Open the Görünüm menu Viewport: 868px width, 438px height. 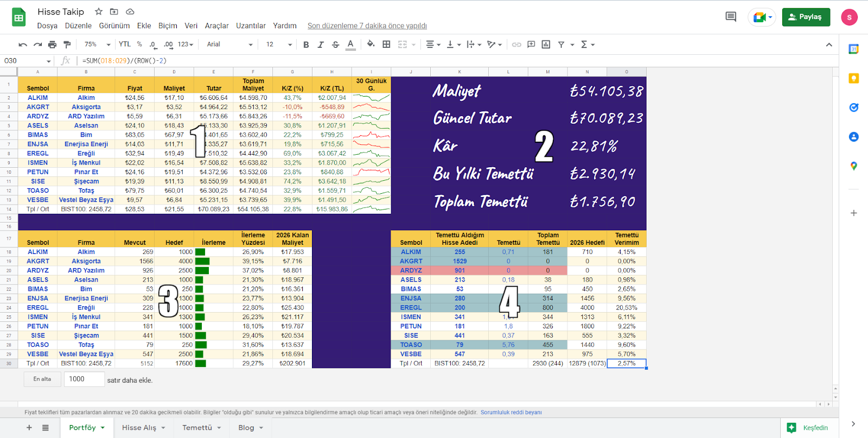pyautogui.click(x=114, y=26)
